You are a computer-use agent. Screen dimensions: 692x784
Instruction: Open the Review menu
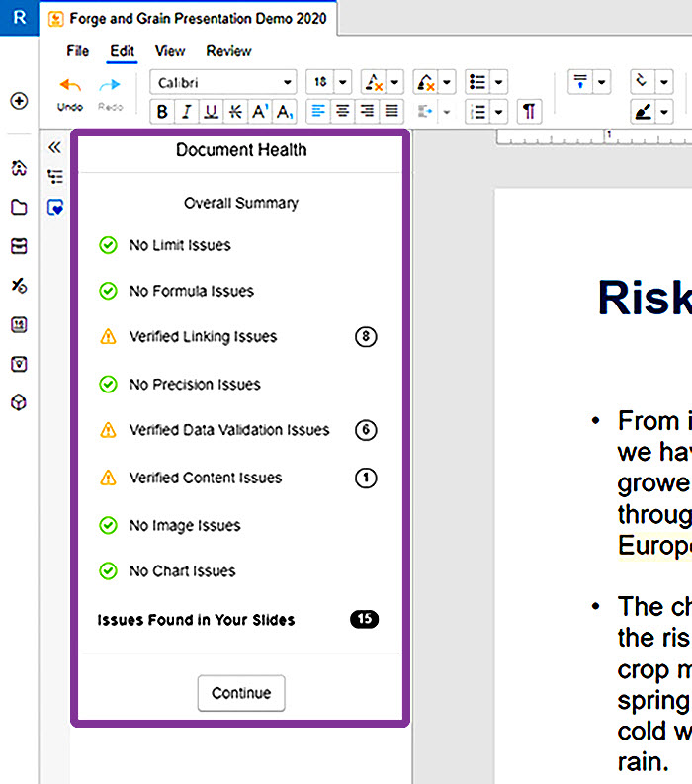(228, 51)
